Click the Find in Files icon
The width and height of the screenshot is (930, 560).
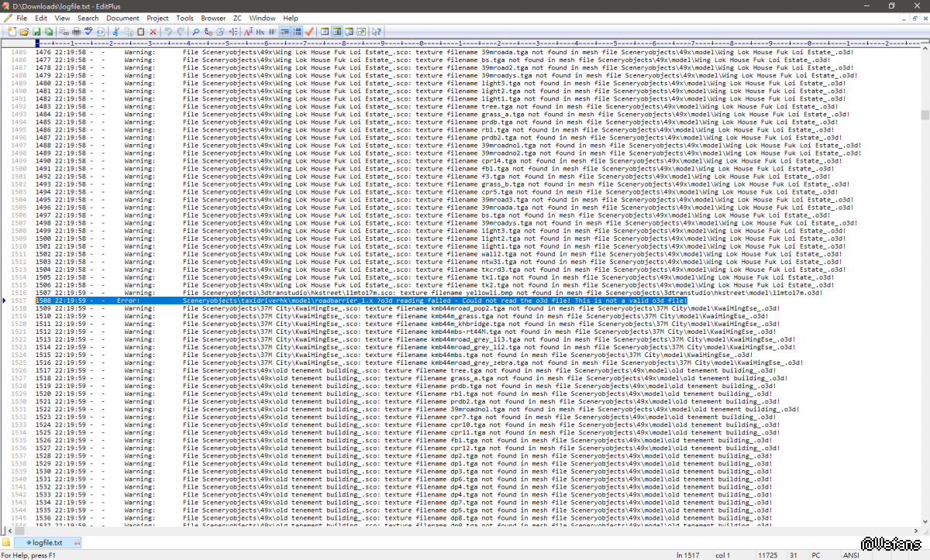click(220, 31)
